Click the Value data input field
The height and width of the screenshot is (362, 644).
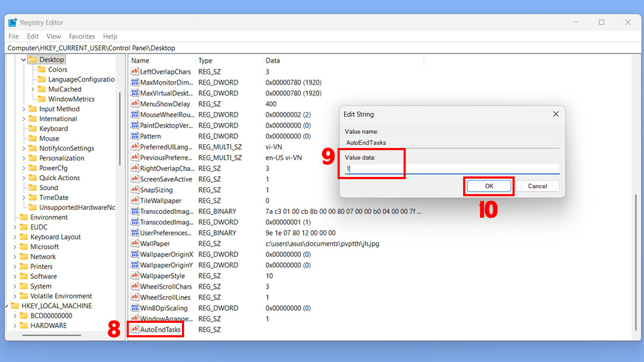[452, 168]
